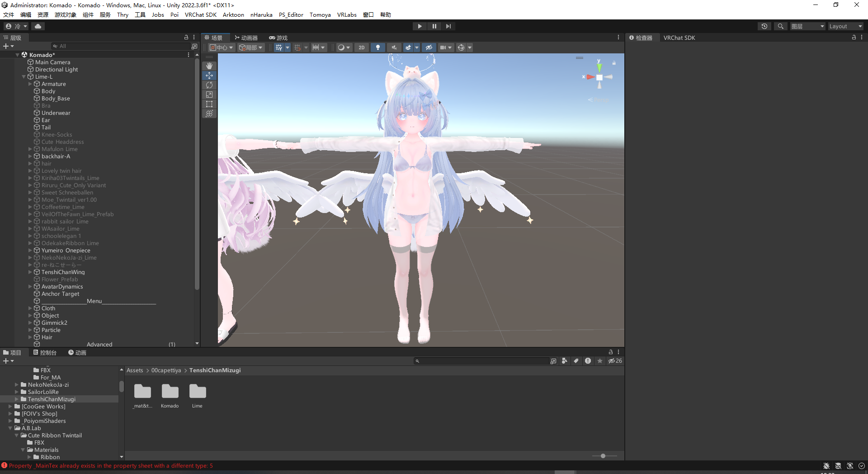Viewport: 868px width, 474px height.
Task: Click the hierarchy search field
Action: pos(120,46)
